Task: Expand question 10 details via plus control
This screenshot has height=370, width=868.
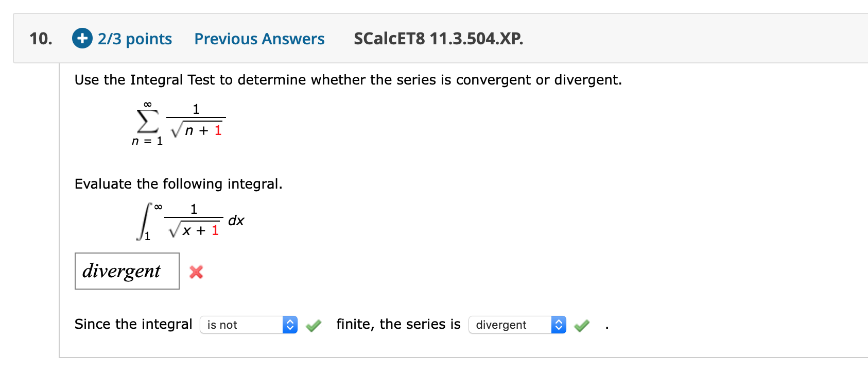Action: [x=82, y=38]
